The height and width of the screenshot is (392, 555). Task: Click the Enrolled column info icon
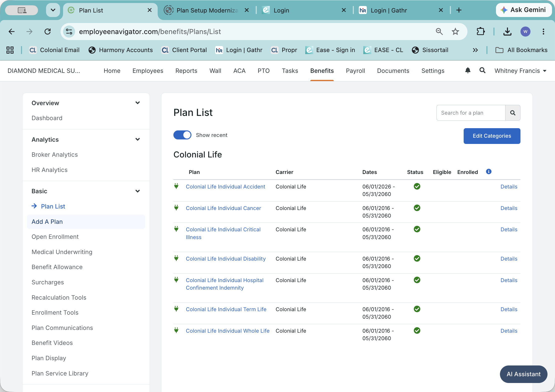[x=488, y=171]
